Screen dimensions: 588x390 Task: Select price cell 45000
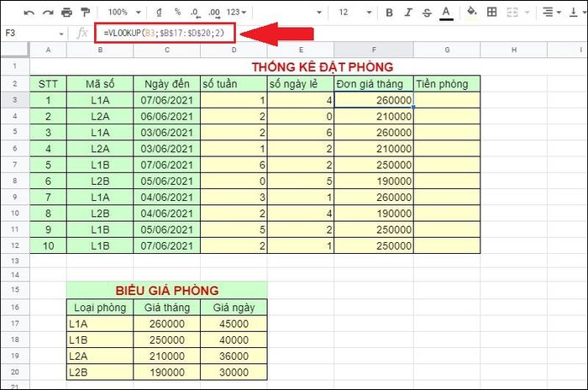(x=234, y=324)
